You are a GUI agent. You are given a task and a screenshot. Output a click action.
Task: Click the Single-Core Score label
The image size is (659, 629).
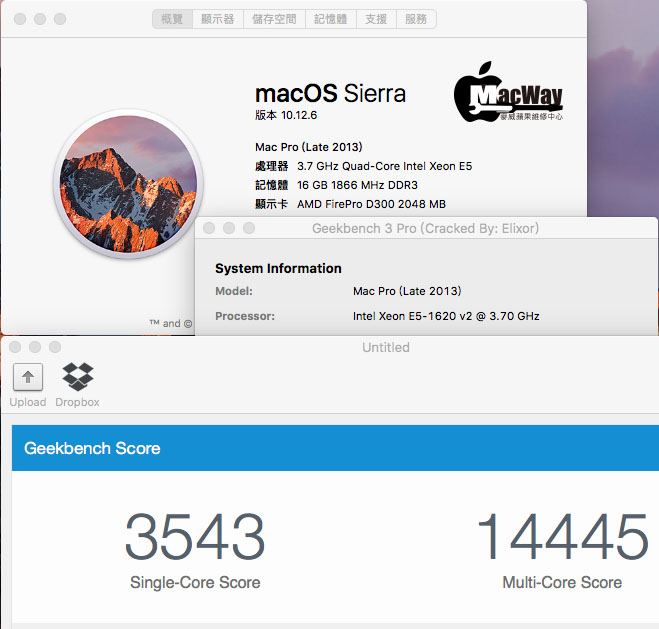(x=195, y=583)
